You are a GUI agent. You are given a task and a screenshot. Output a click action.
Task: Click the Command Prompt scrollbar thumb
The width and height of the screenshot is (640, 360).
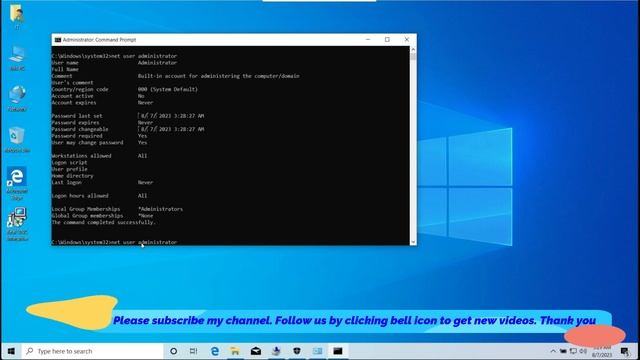coord(413,57)
